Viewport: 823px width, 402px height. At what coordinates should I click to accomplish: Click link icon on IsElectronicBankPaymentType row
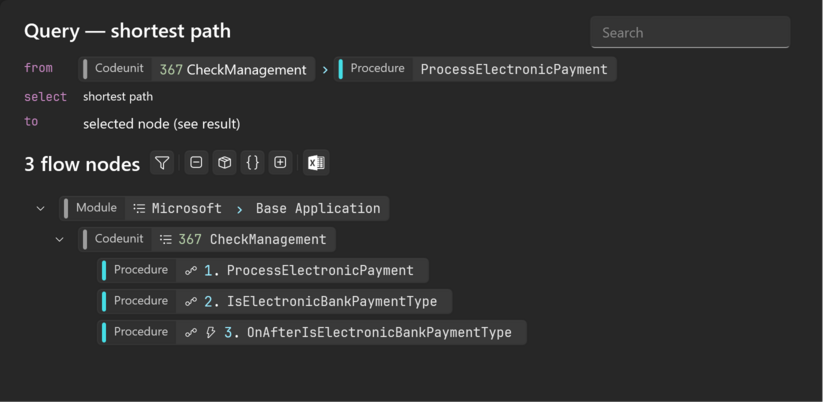(191, 302)
